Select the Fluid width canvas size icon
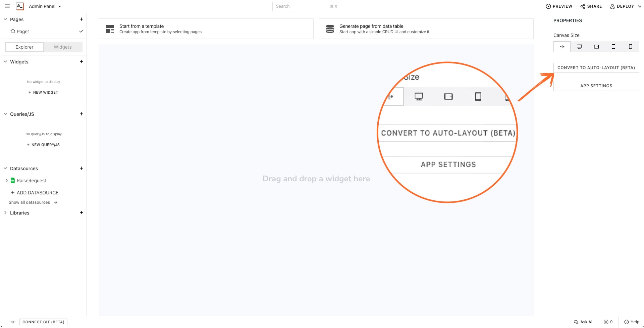This screenshot has height=328, width=644. pos(562,47)
